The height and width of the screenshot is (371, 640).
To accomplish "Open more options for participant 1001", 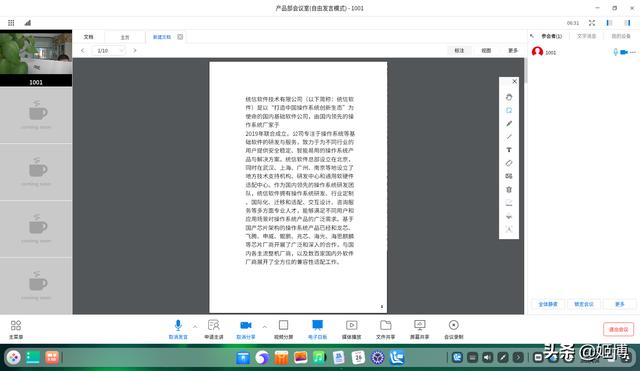I will 633,52.
